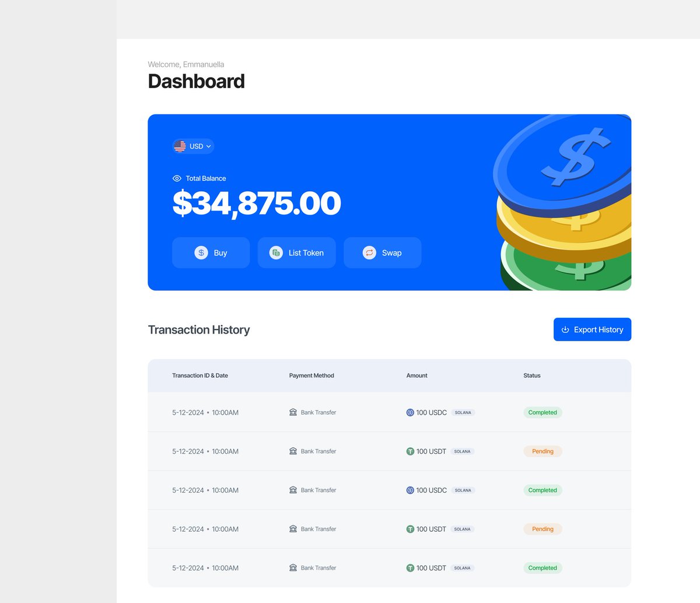Click the bank icon in the last transaction row
This screenshot has width=700, height=603.
coord(293,567)
